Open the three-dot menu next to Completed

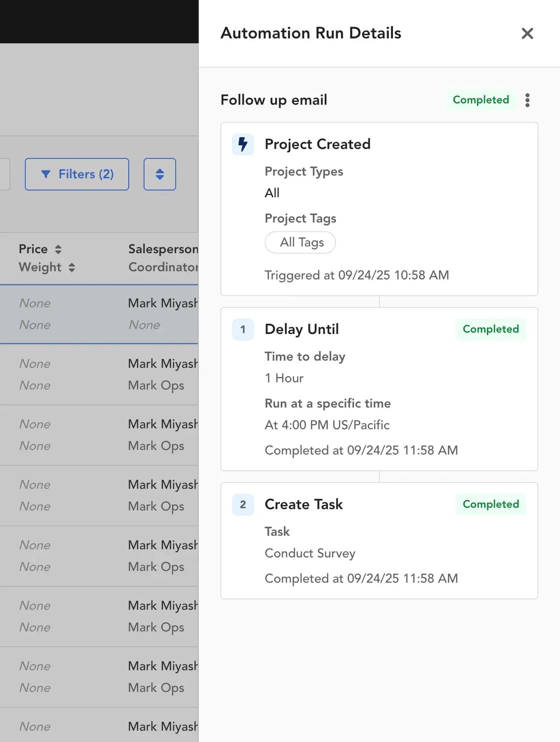(x=527, y=100)
